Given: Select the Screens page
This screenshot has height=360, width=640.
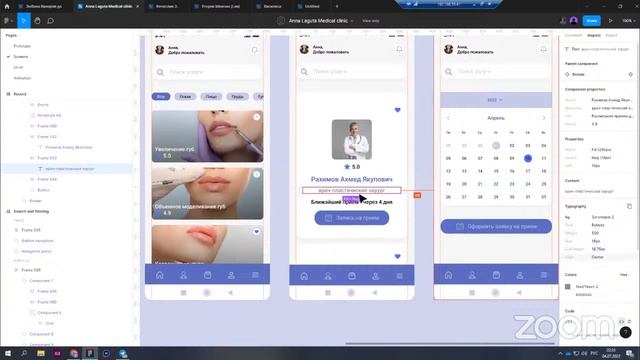Looking at the screenshot, I should pyautogui.click(x=21, y=57).
